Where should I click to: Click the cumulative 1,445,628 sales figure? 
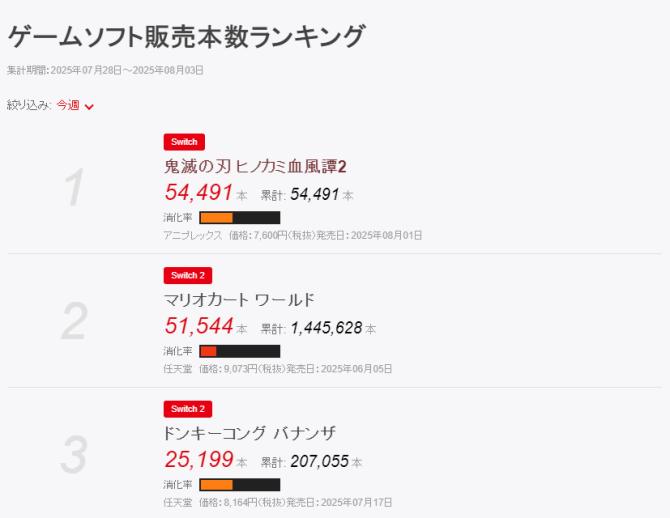point(326,327)
